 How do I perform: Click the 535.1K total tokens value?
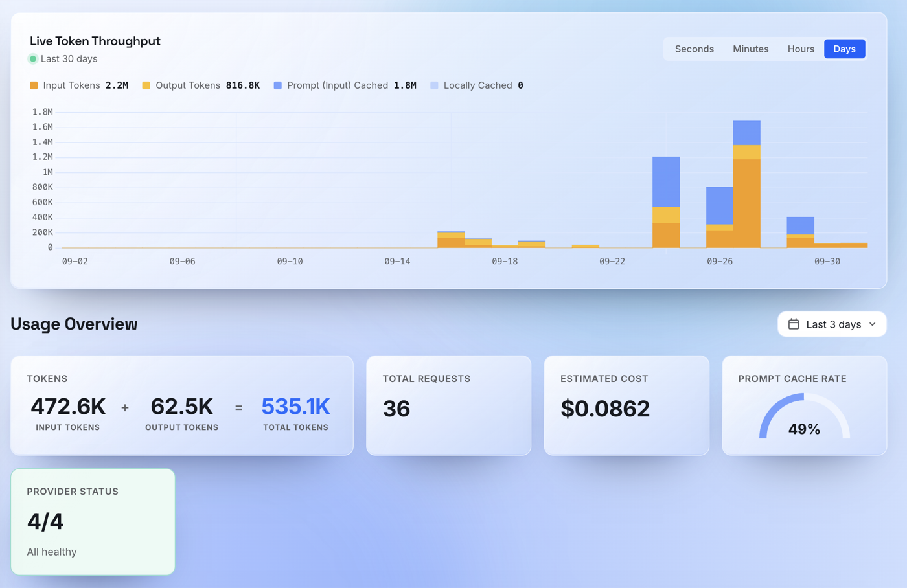click(x=295, y=407)
